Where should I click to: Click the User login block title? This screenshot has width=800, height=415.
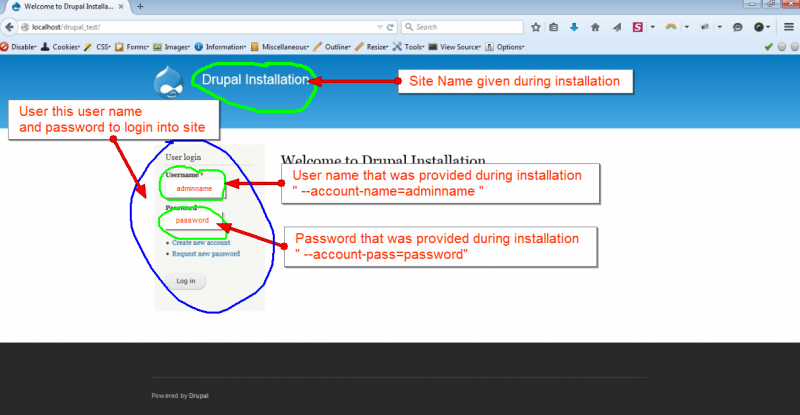183,157
